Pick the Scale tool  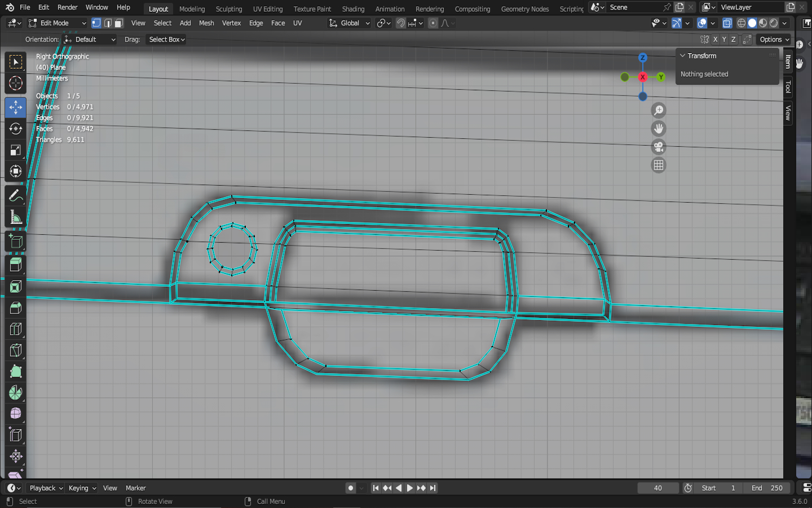(x=16, y=150)
